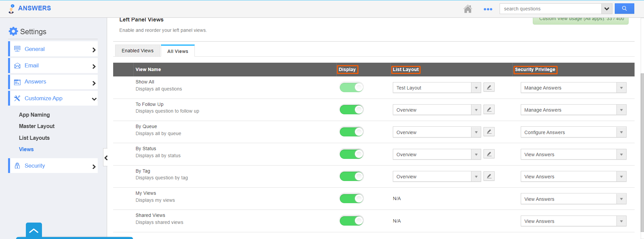Switch to the Enabled Views tab

point(138,51)
